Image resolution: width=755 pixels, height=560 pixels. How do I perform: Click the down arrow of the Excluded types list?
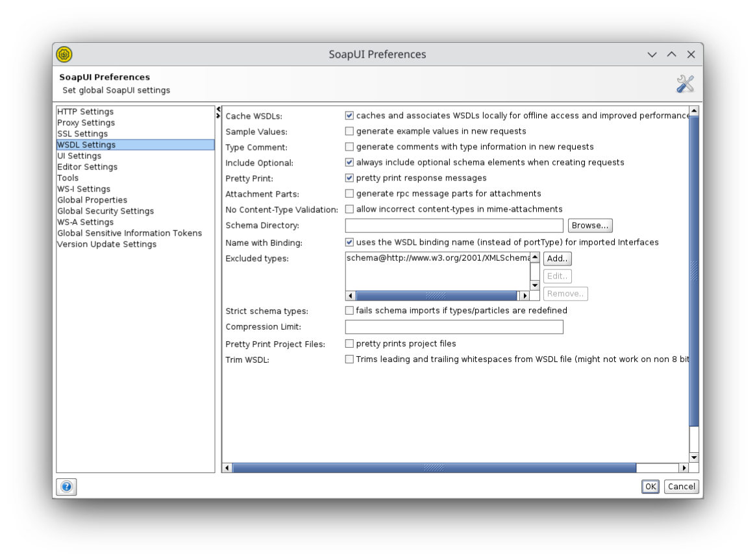tap(535, 286)
